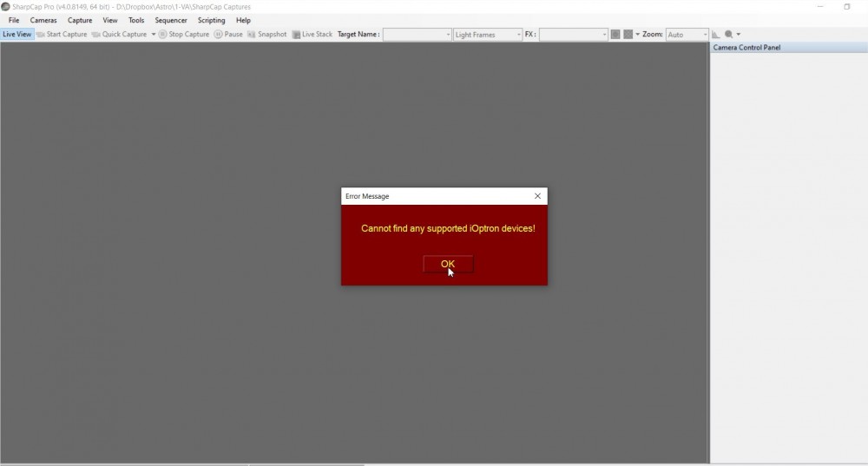Take a Snapshot from the toolbar
Viewport: 868px width, 466px height.
tap(266, 35)
